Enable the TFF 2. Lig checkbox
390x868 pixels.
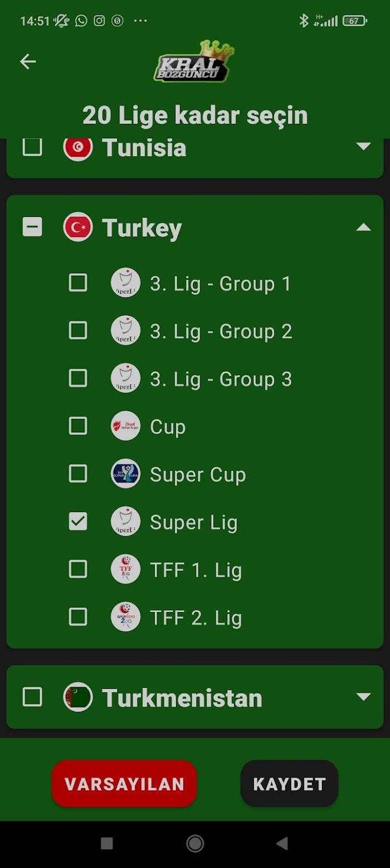[78, 617]
